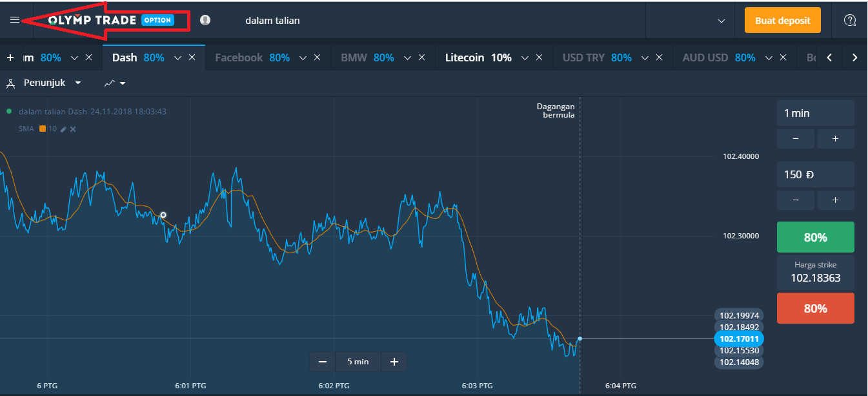Image resolution: width=868 pixels, height=396 pixels.
Task: Click the current price label 102.17011
Action: (x=739, y=339)
